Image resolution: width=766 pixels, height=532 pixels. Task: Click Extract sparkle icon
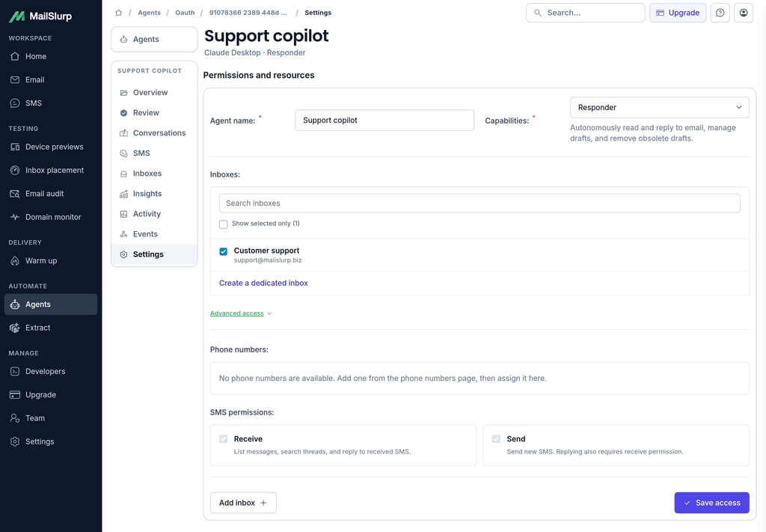click(15, 328)
